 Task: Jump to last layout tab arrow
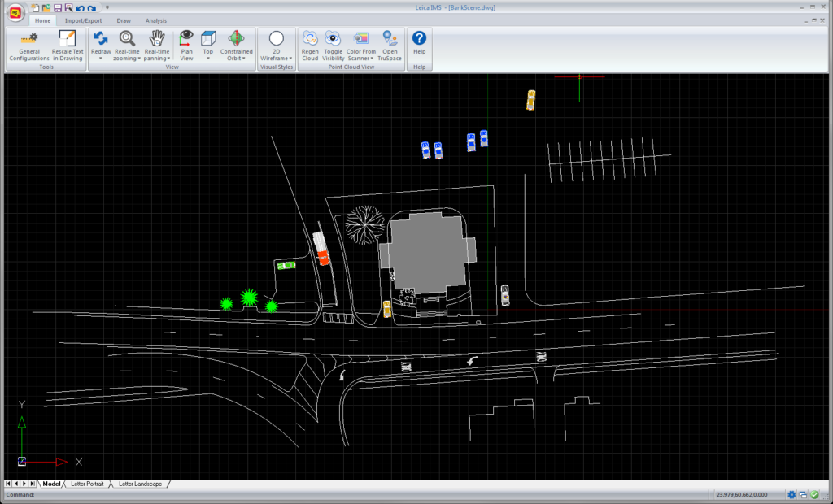(33, 484)
